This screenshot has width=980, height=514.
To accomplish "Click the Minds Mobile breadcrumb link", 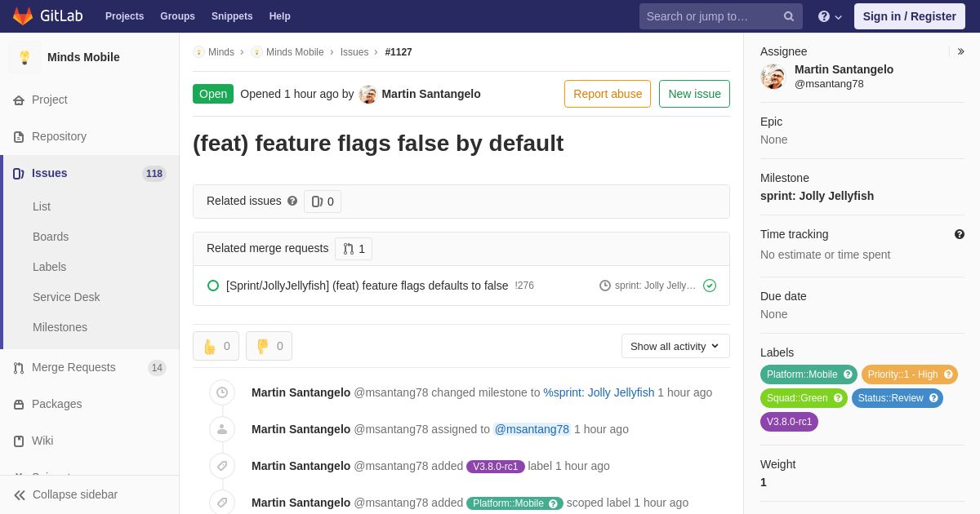I will point(295,52).
